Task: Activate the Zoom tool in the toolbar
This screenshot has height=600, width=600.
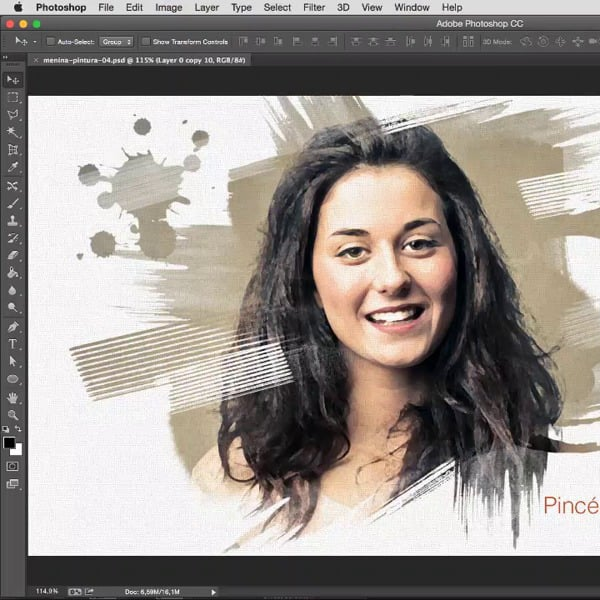Action: pyautogui.click(x=13, y=415)
